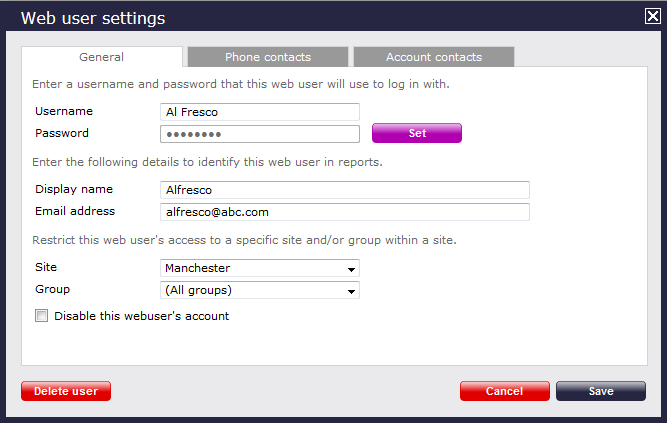Save the web user settings

[600, 391]
